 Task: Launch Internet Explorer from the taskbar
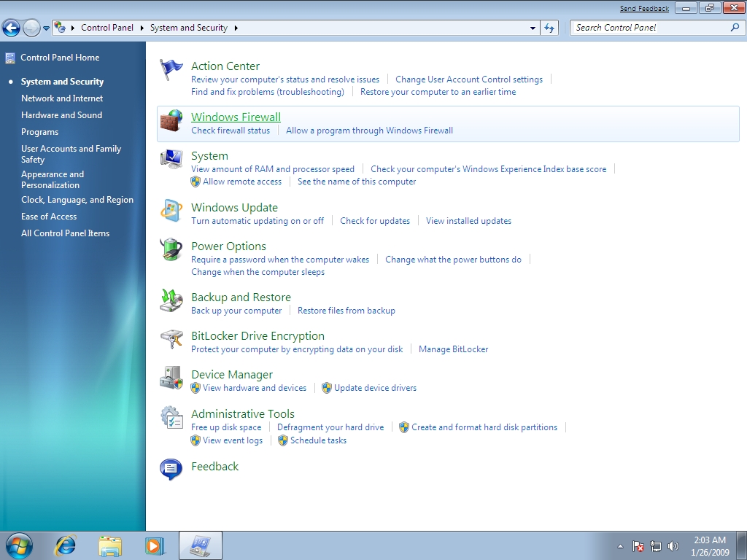(x=65, y=545)
